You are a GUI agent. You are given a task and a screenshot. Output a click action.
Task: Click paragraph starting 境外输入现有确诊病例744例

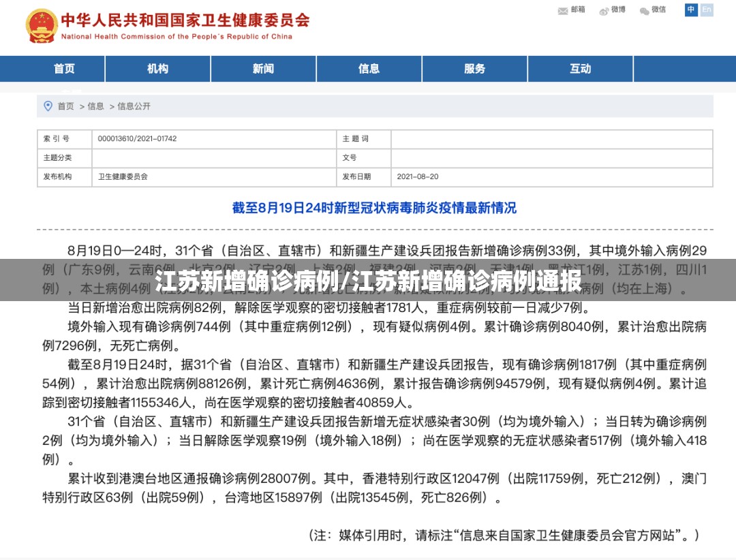click(374, 336)
